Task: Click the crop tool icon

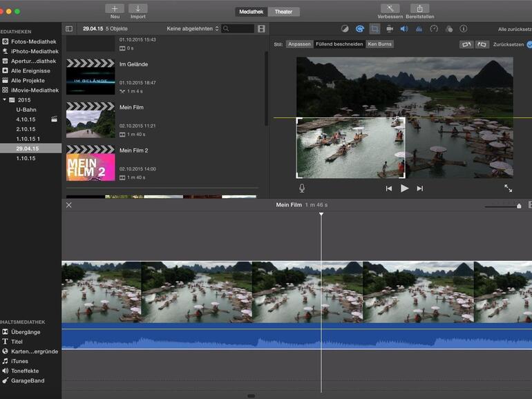Action: 374,29
